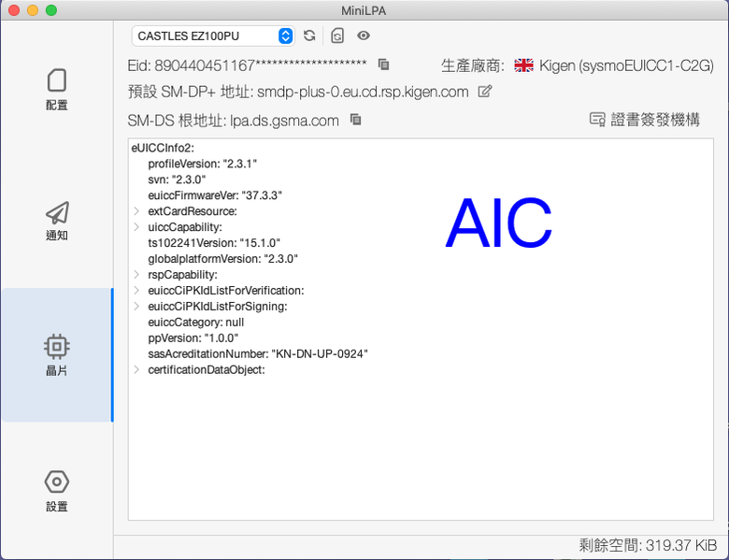Click the UK flag manufacturer icon
729x560 pixels.
click(x=523, y=65)
